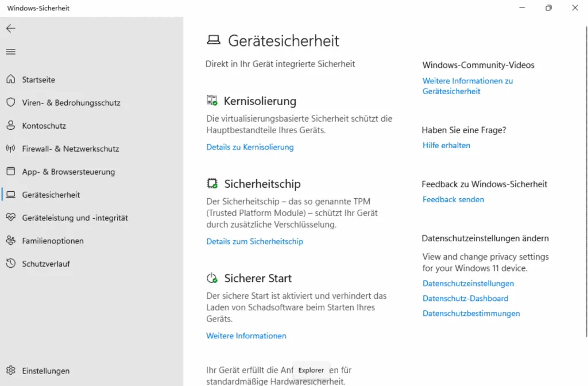Screen dimensions: 588x386
Task: Click the shield icon for Viren- & Bedrohungsschutz
Action: pyautogui.click(x=11, y=102)
